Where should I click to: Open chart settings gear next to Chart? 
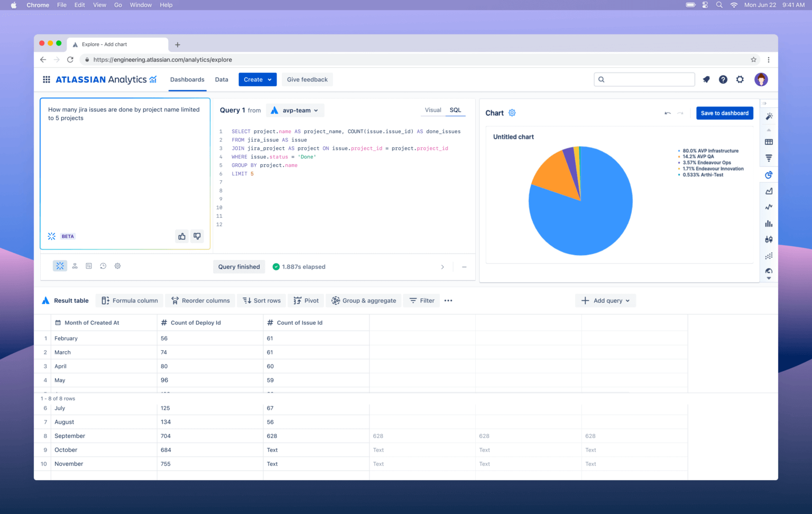point(512,113)
